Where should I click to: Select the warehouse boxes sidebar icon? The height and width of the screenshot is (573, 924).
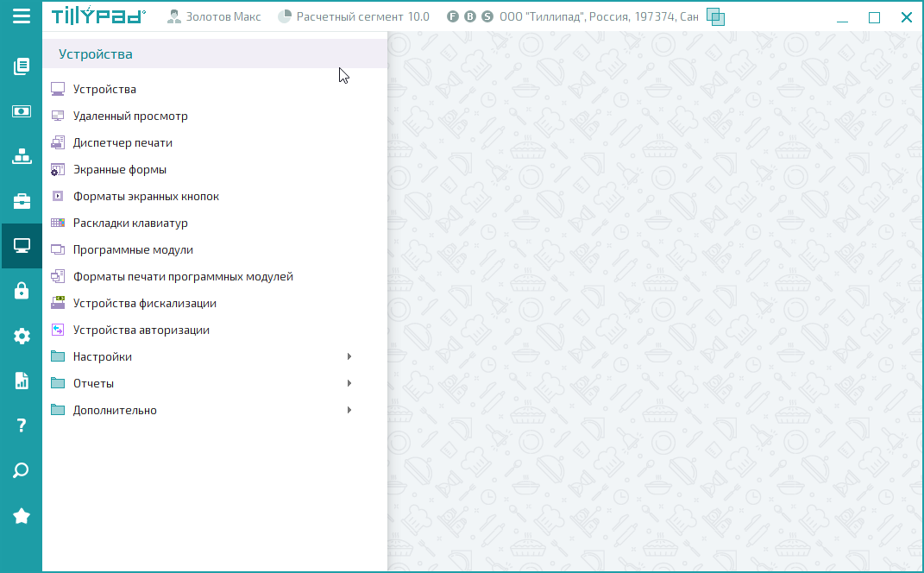click(22, 156)
